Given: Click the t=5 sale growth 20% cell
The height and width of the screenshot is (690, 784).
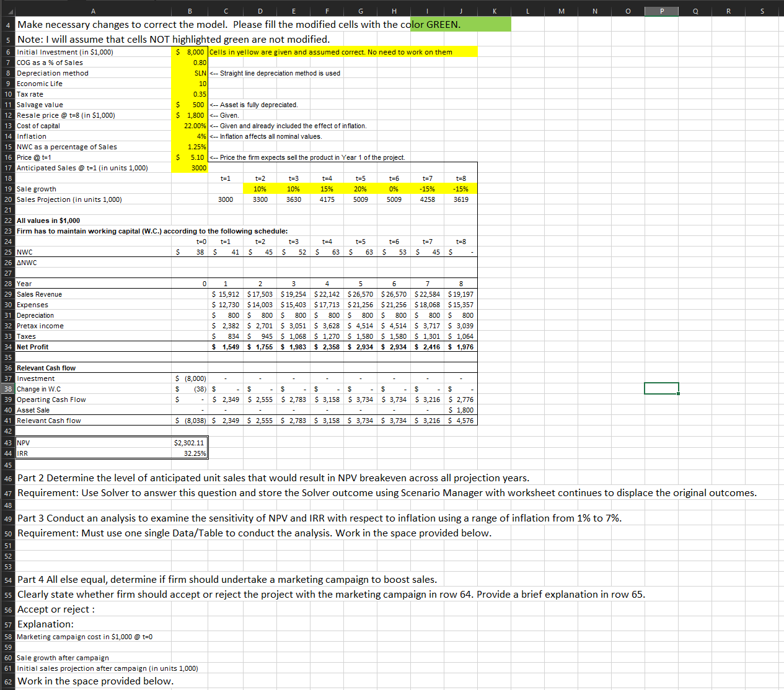Looking at the screenshot, I should point(360,189).
